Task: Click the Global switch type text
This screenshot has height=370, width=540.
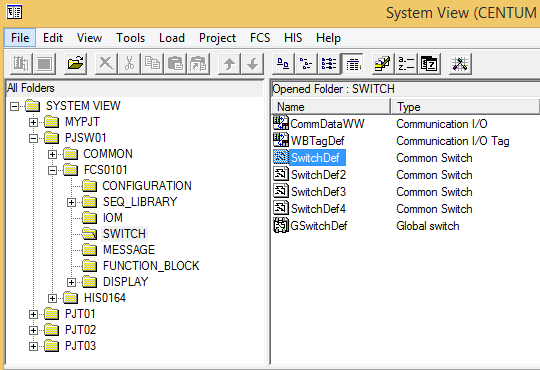Action: 428,226
